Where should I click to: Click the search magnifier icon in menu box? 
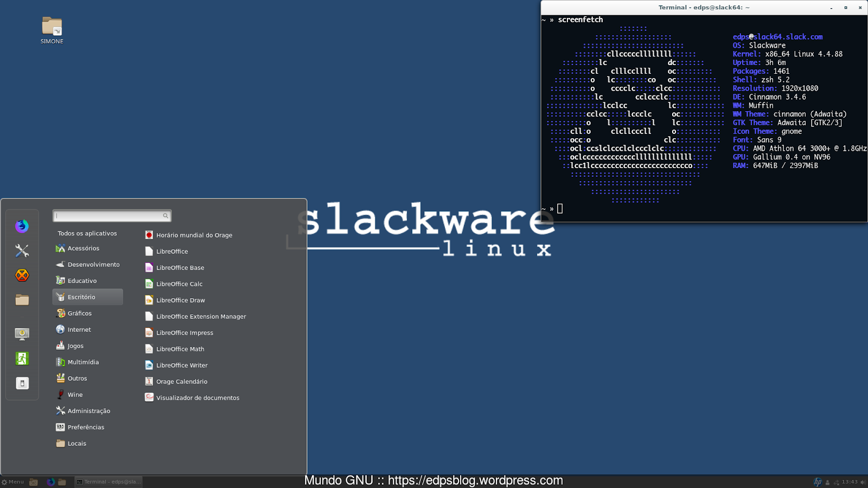click(x=165, y=216)
